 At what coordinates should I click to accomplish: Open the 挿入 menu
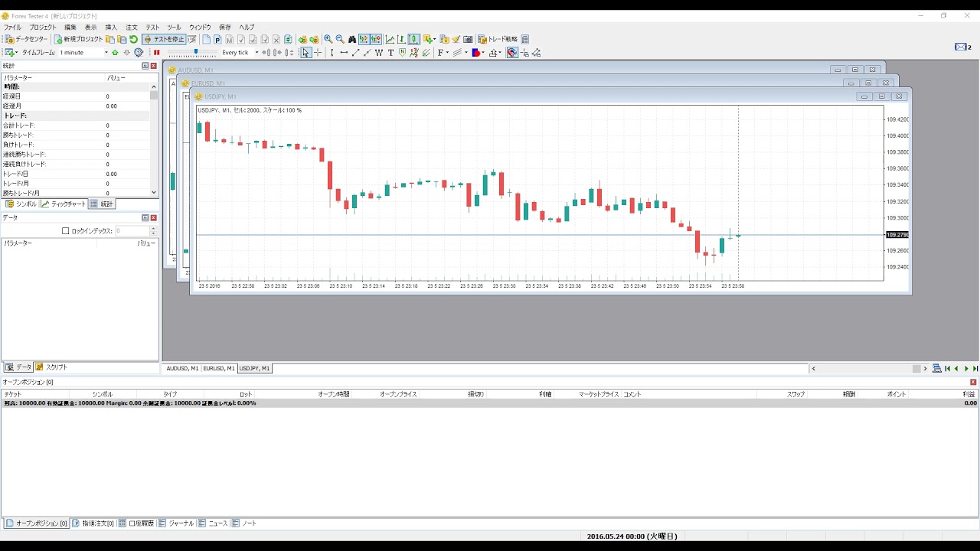[x=111, y=27]
